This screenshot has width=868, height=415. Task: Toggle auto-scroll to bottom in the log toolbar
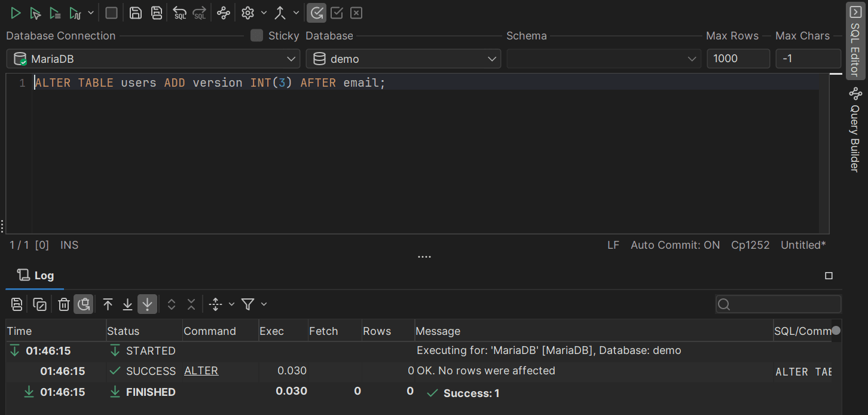[147, 304]
